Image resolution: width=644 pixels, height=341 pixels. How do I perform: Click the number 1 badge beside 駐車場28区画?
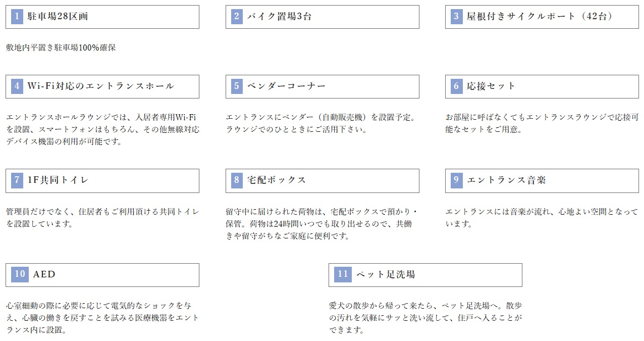(17, 17)
